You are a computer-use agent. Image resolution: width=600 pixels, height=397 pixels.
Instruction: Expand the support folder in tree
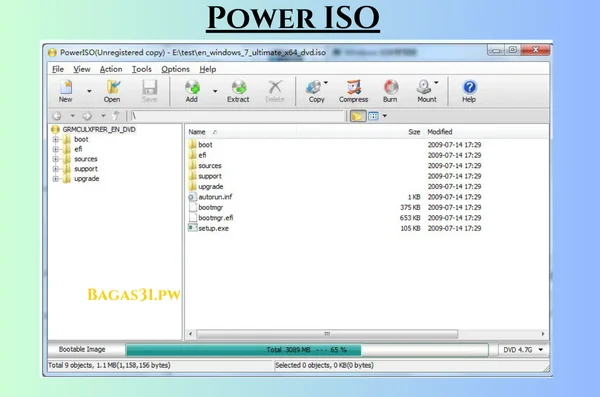55,169
